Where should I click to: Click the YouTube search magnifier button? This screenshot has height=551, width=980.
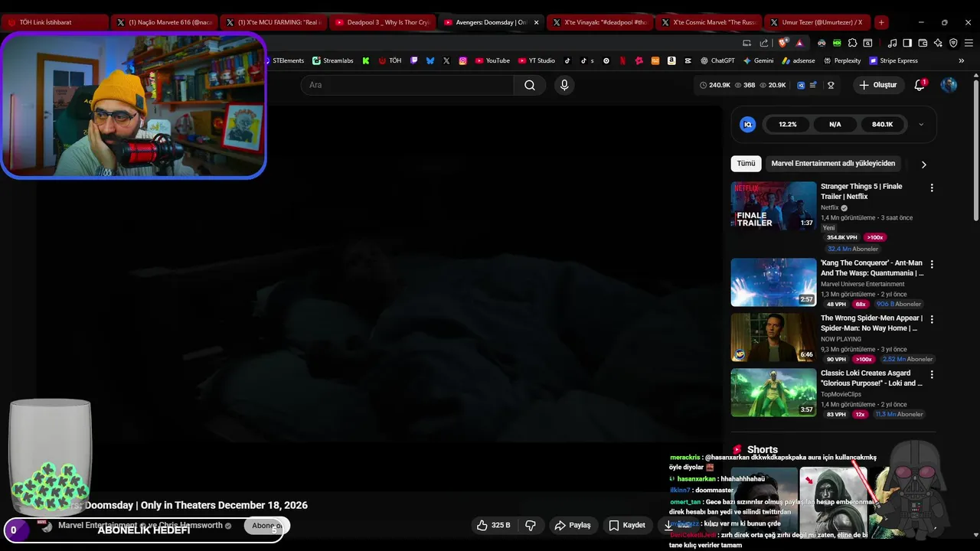530,85
